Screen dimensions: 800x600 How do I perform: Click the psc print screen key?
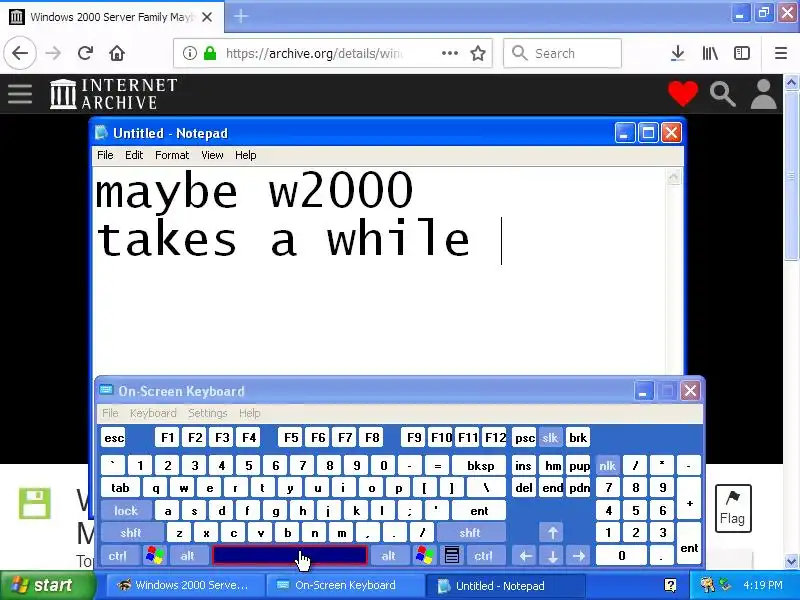[x=524, y=438]
